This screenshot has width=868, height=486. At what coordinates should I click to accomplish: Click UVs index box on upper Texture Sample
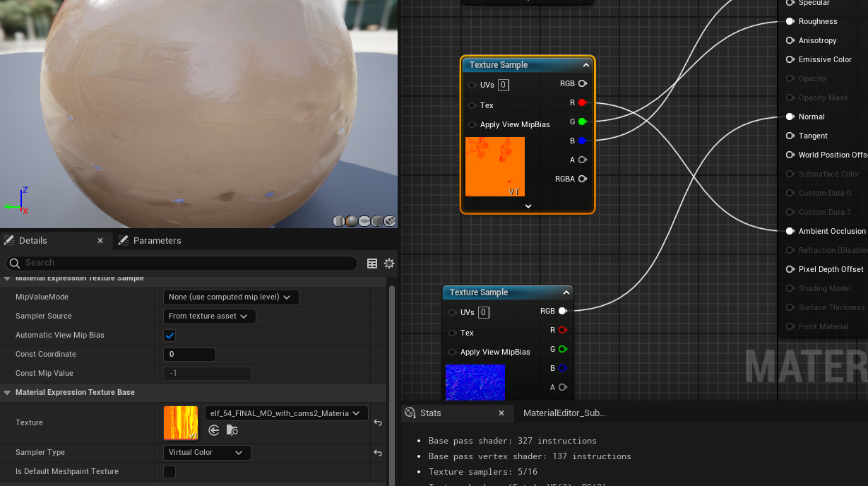pos(504,85)
